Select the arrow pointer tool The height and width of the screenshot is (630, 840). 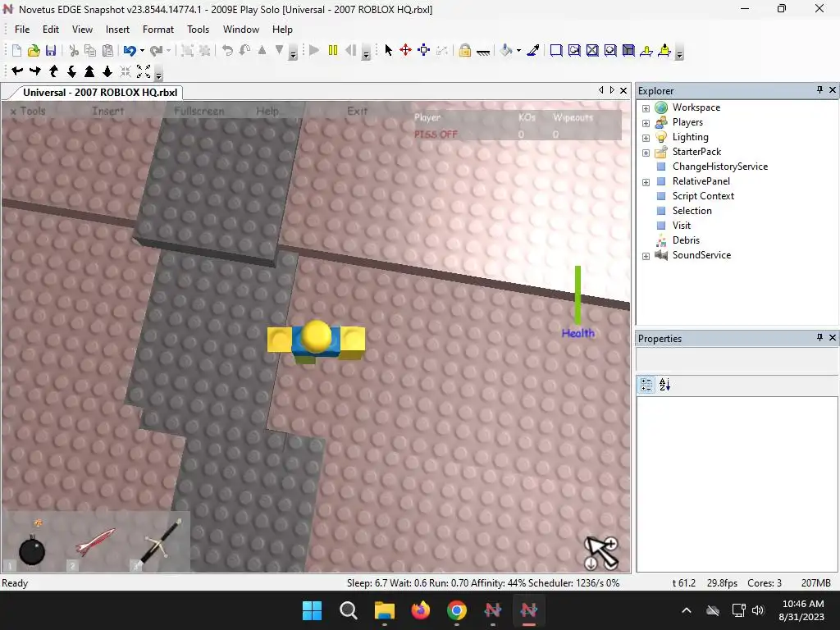coord(388,50)
